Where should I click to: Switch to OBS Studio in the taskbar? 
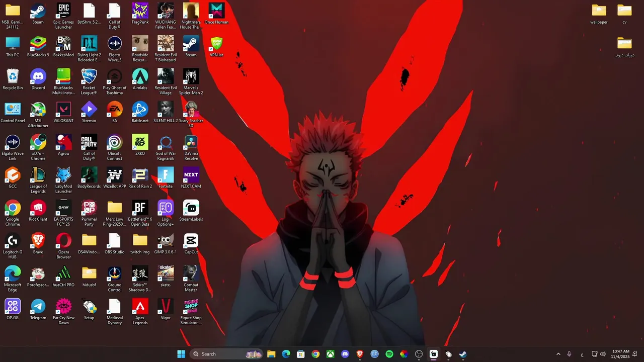(419, 354)
